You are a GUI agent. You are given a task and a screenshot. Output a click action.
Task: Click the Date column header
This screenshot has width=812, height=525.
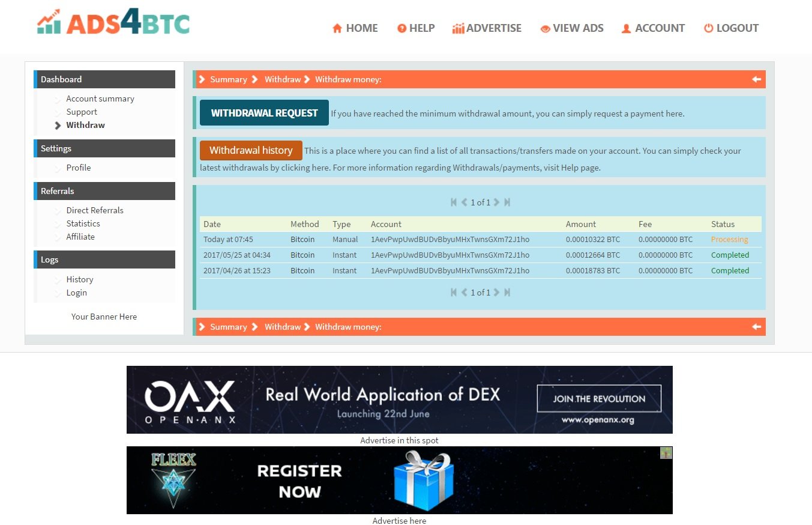[212, 224]
